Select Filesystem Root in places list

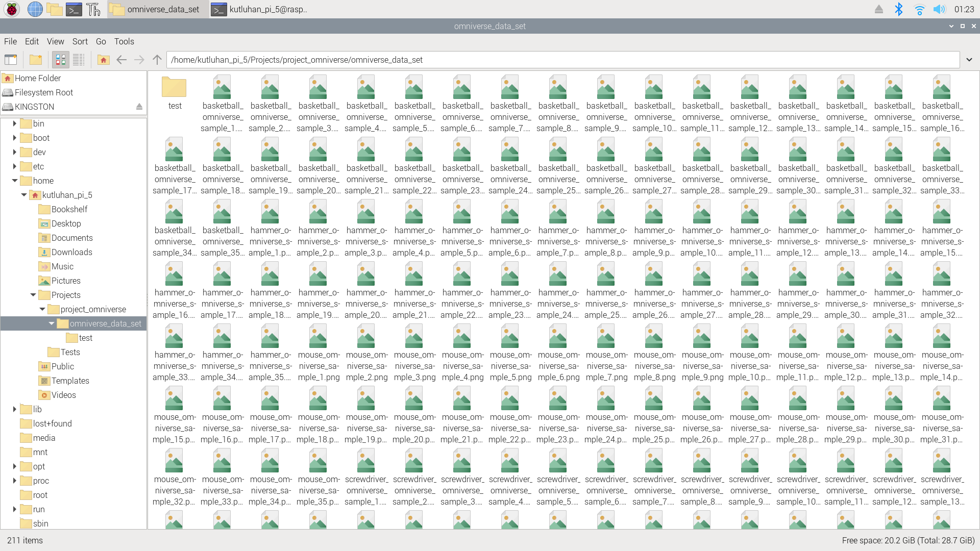pyautogui.click(x=73, y=92)
